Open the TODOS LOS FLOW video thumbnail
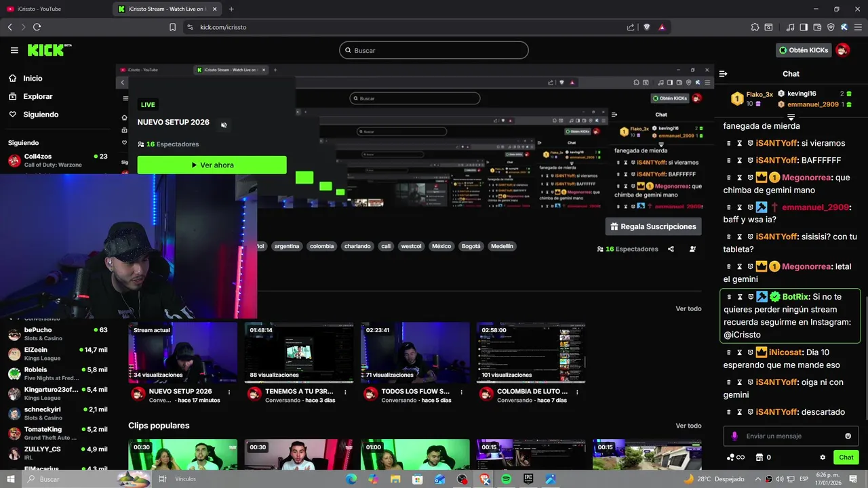Viewport: 868px width, 488px height. 415,352
